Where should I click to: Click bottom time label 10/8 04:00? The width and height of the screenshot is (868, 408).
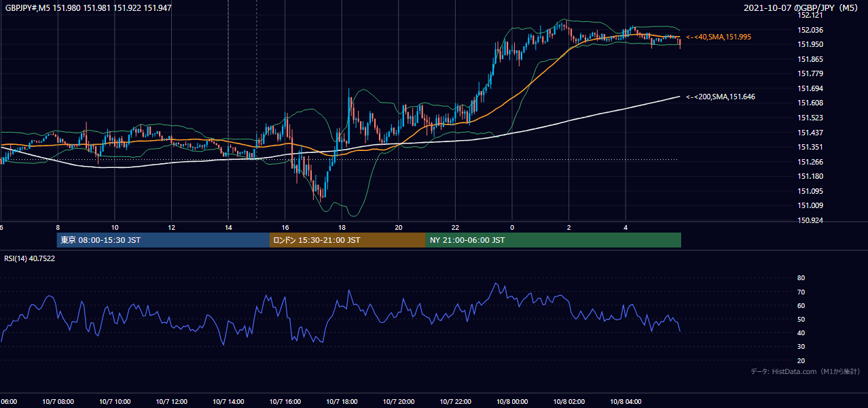[626, 402]
